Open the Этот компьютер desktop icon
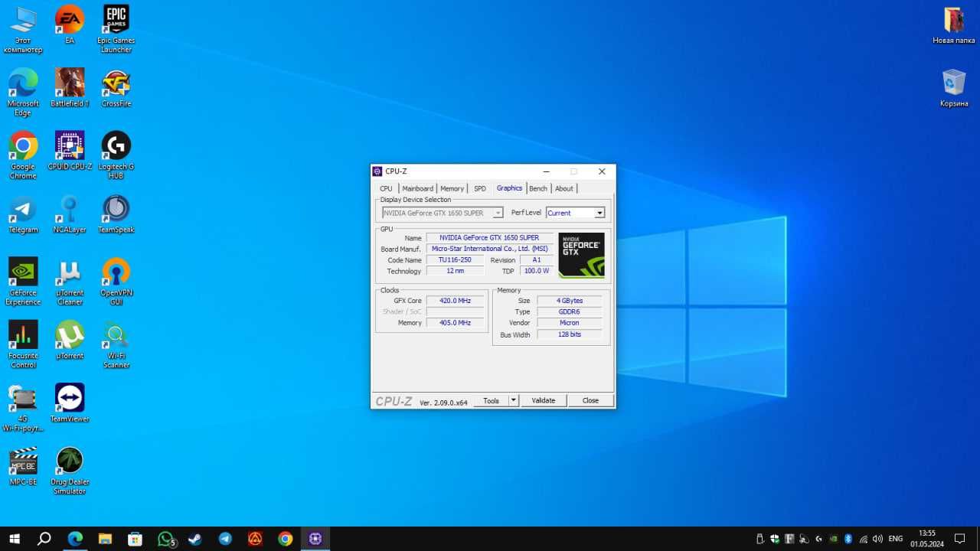980x551 pixels. coord(23,29)
